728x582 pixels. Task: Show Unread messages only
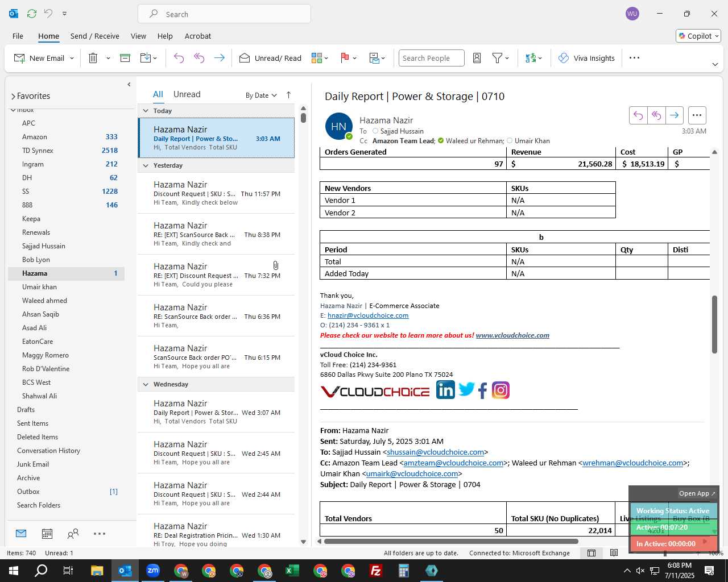click(x=187, y=94)
